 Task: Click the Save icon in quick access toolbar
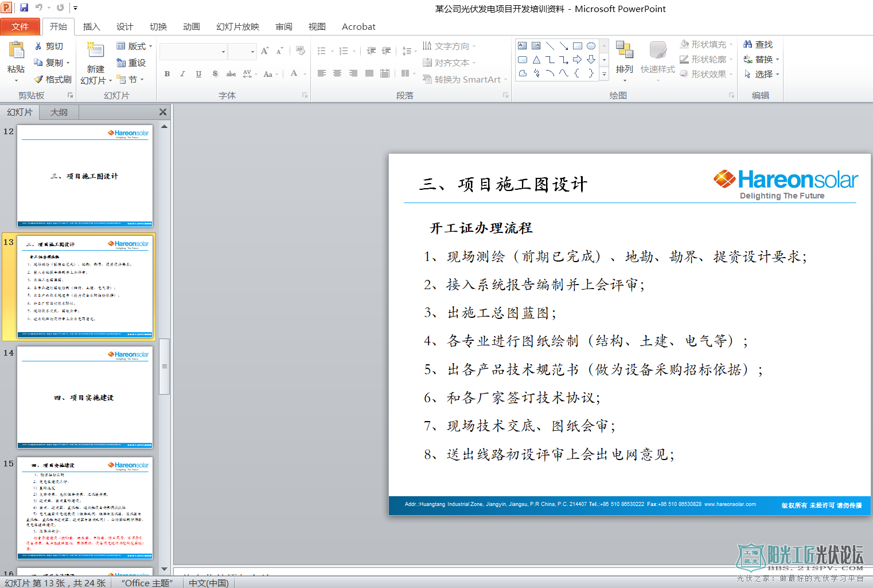(x=24, y=7)
